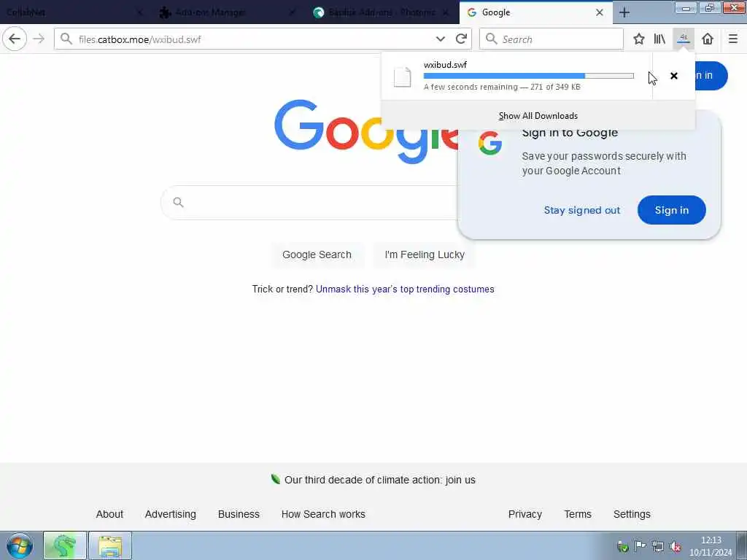The height and width of the screenshot is (560, 747).
Task: Click the Google G icon in sign-in popup
Action: pyautogui.click(x=490, y=144)
